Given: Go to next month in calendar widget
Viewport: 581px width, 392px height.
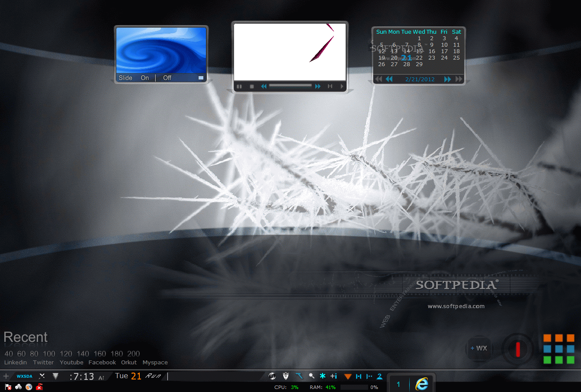Looking at the screenshot, I should point(448,79).
